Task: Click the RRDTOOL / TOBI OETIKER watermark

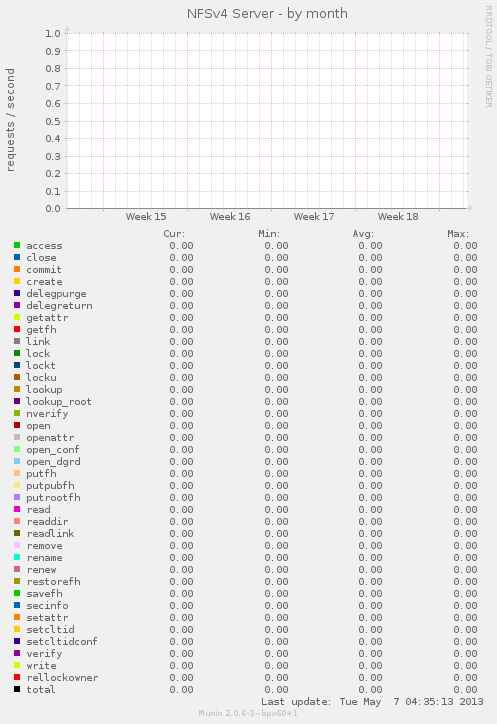Action: coord(489,56)
